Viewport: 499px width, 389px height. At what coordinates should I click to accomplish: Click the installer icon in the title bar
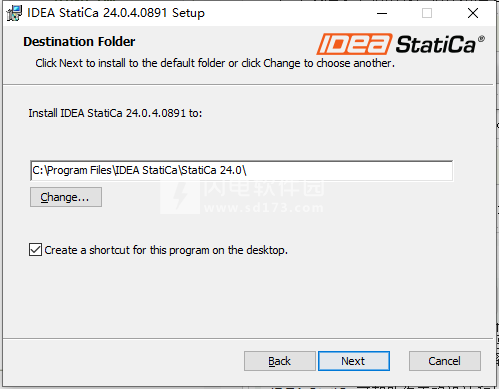click(x=14, y=13)
